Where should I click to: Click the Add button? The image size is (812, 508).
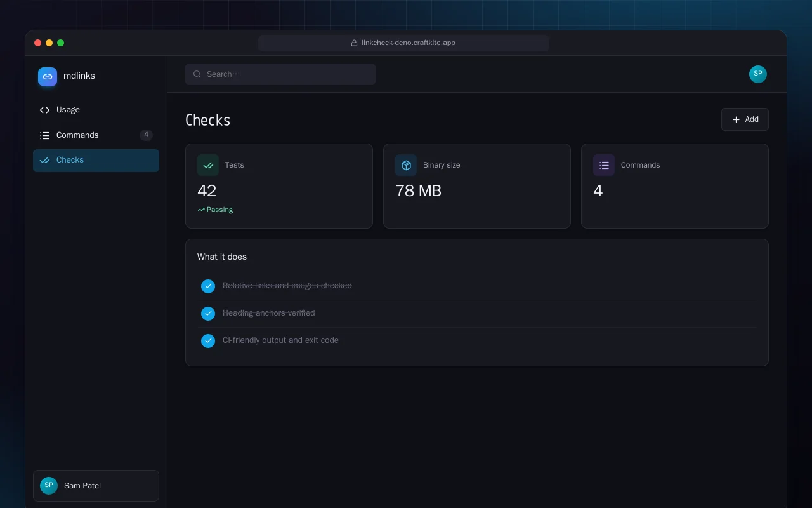click(745, 119)
